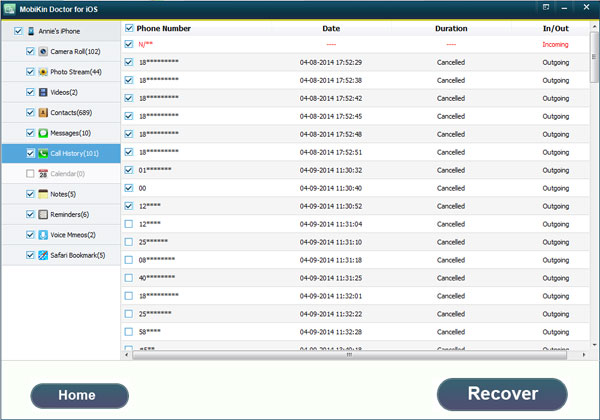Click the Voice Memos microphone icon
Viewport: 600px width, 420px height.
point(44,235)
